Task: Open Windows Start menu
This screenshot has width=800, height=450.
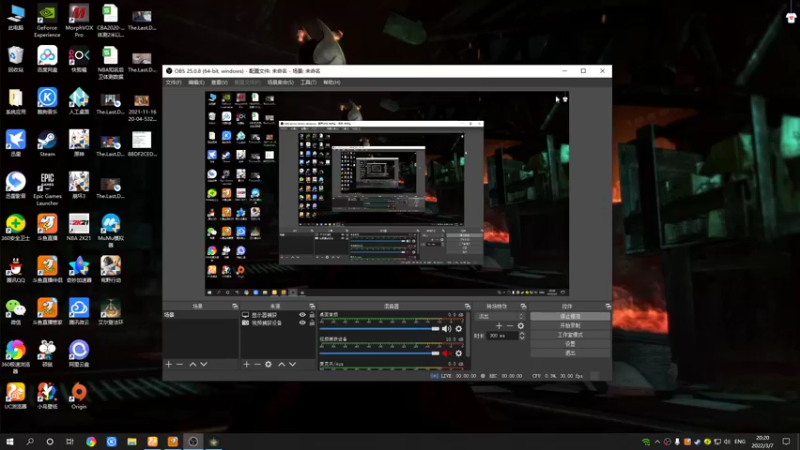Action: click(10, 441)
